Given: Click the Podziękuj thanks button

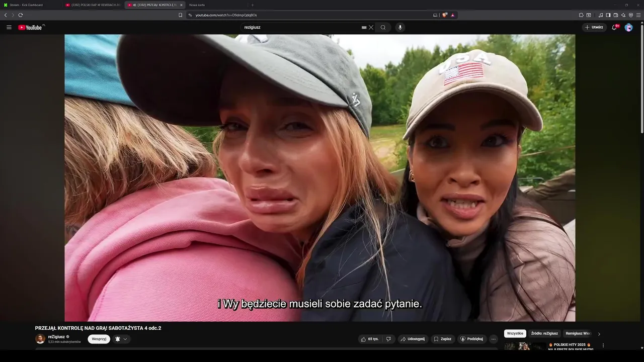Looking at the screenshot, I should pyautogui.click(x=472, y=339).
